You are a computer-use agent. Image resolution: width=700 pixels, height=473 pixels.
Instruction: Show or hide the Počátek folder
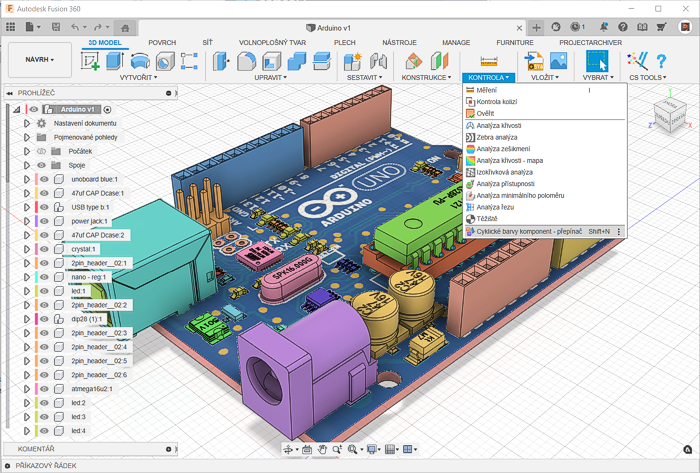(42, 151)
